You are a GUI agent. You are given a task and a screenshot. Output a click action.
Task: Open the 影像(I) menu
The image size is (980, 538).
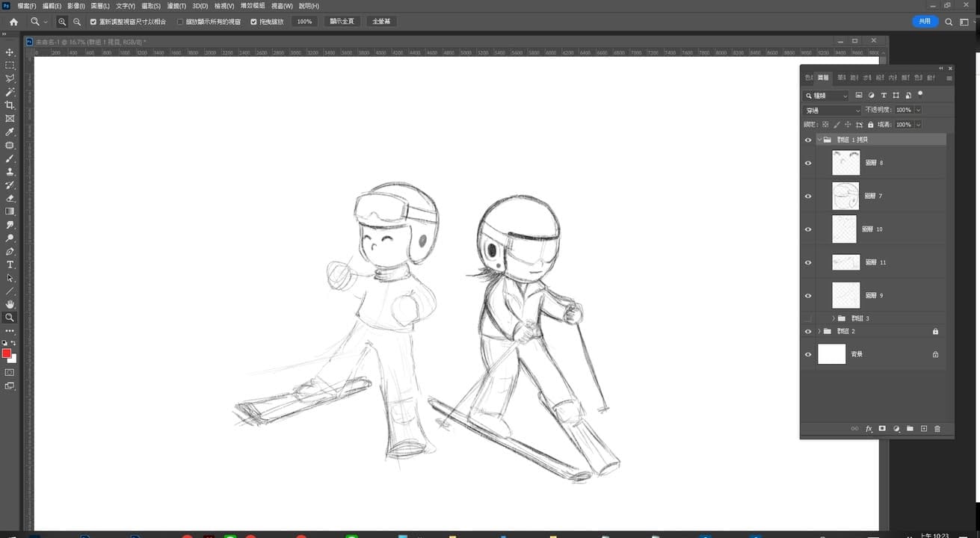pyautogui.click(x=77, y=6)
